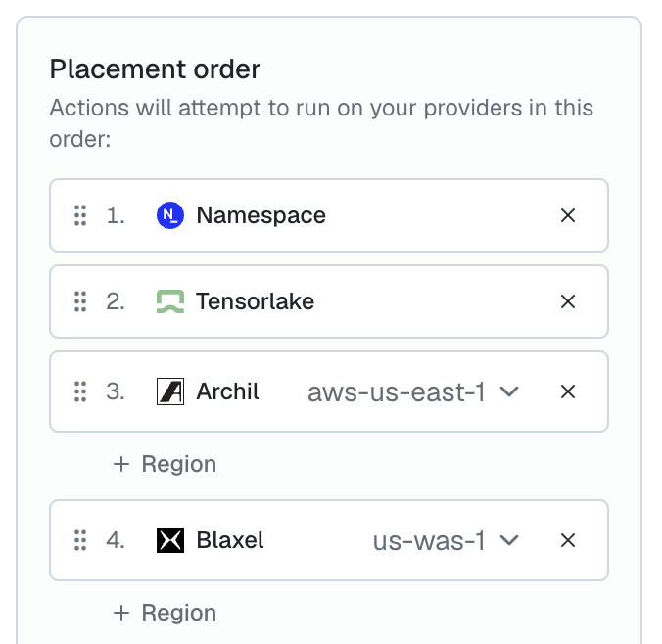
Task: Remove Blaxel from placement order
Action: [568, 540]
